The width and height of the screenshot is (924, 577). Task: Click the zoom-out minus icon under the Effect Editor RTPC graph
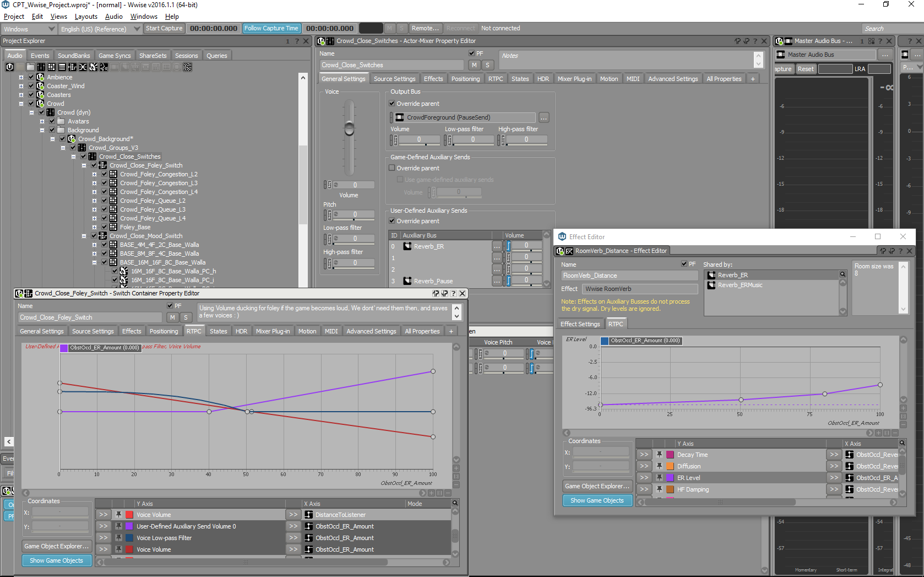[895, 433]
